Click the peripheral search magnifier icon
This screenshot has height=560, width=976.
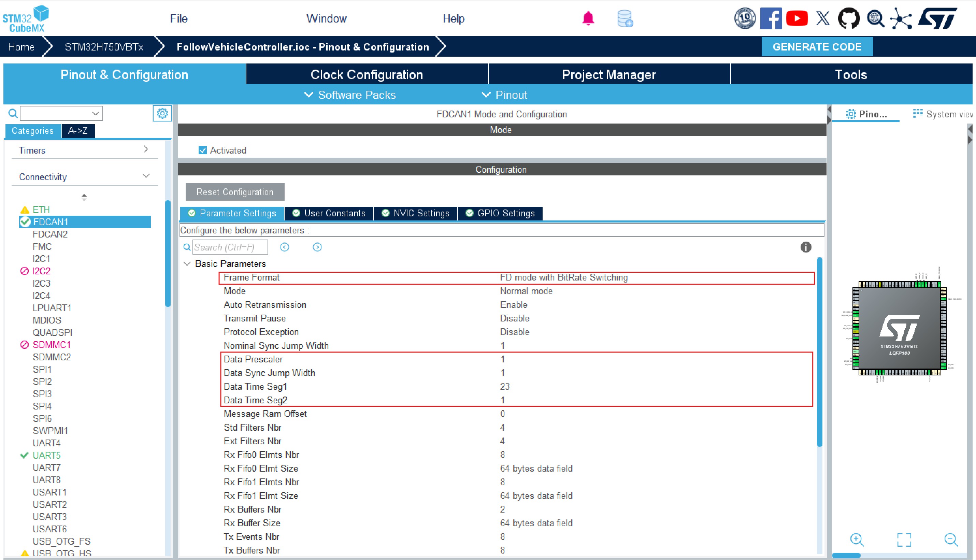[x=13, y=113]
